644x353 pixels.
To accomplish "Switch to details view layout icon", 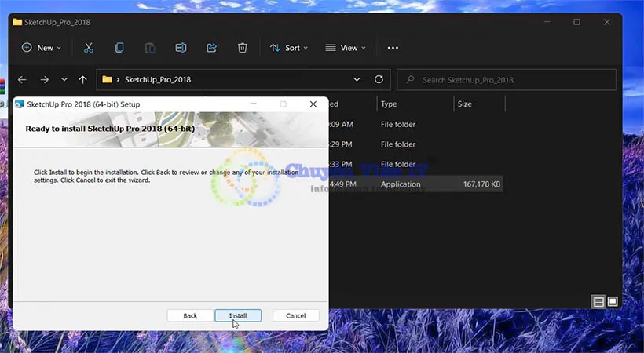I will [598, 301].
